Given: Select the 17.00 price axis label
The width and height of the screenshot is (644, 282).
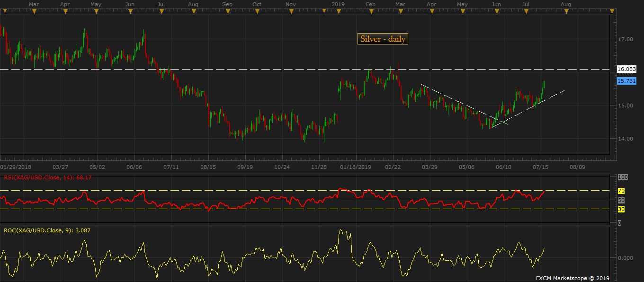Looking at the screenshot, I should (x=626, y=39).
